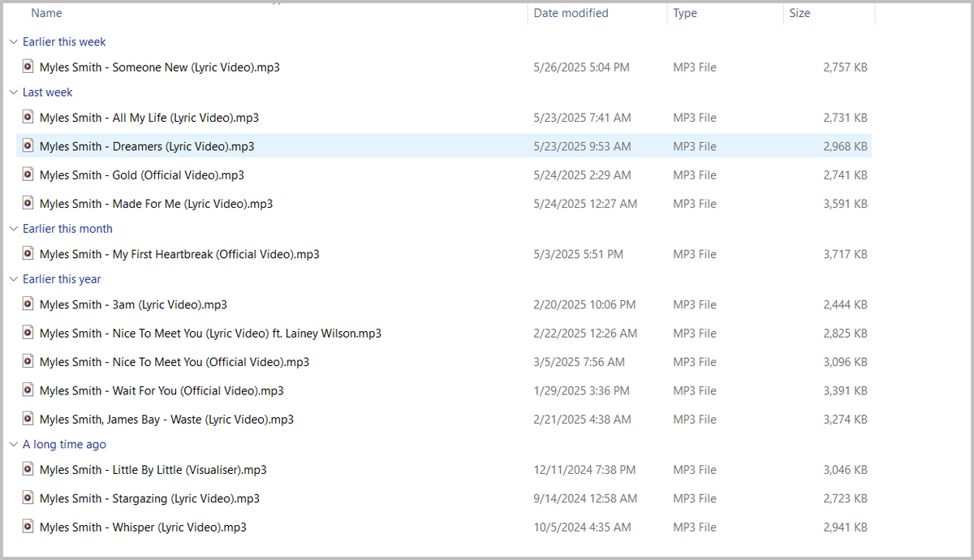The height and width of the screenshot is (560, 974).
Task: Click the file icon beside Made For Me
Action: pyautogui.click(x=28, y=203)
